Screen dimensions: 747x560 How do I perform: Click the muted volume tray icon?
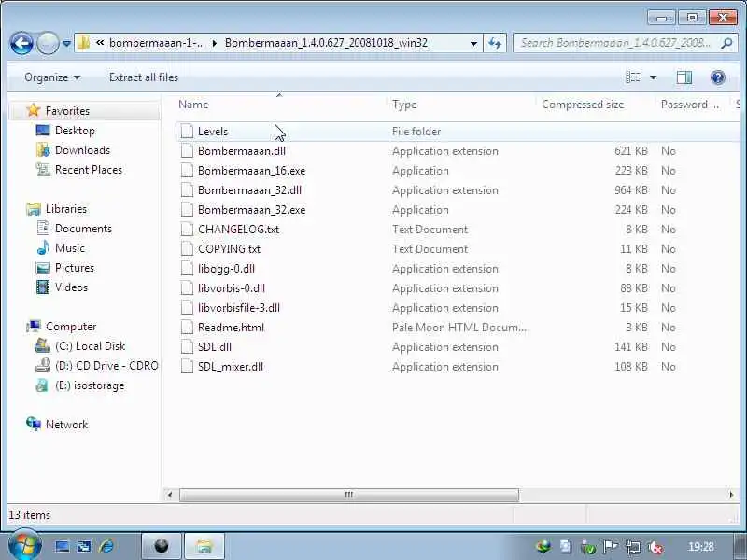tap(655, 547)
